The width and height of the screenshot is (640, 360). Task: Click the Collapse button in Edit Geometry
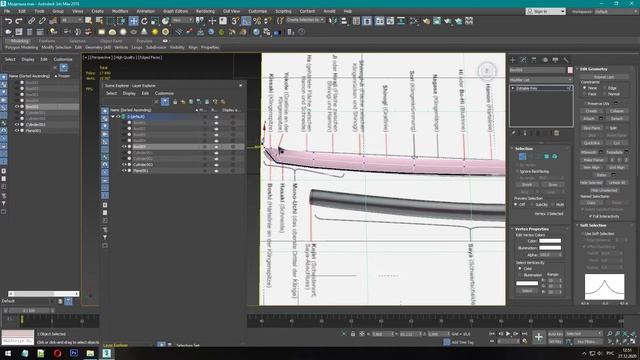point(616,111)
